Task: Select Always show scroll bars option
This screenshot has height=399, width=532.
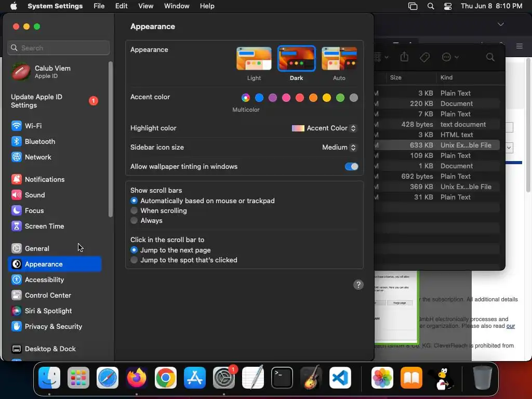Action: [x=147, y=220]
